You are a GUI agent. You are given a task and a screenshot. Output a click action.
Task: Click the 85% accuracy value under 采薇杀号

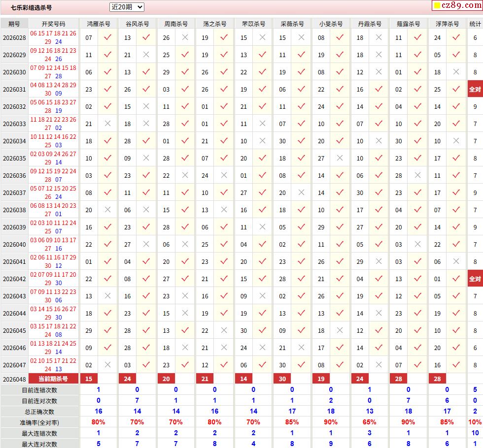[292, 422]
